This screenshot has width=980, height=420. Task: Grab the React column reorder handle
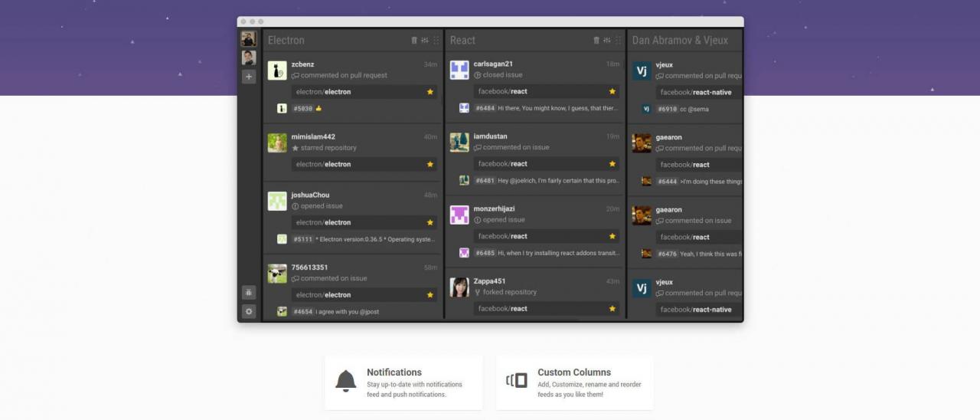coord(618,41)
